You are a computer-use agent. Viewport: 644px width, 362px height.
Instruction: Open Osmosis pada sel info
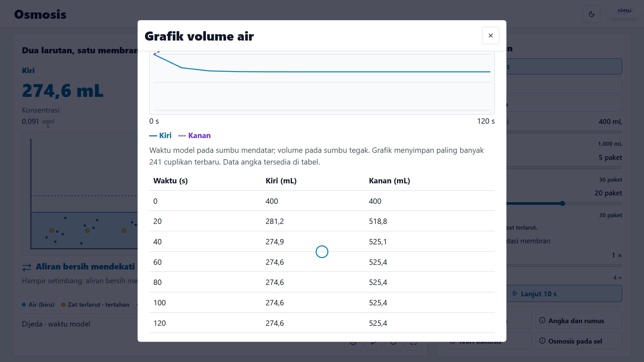[x=579, y=341]
